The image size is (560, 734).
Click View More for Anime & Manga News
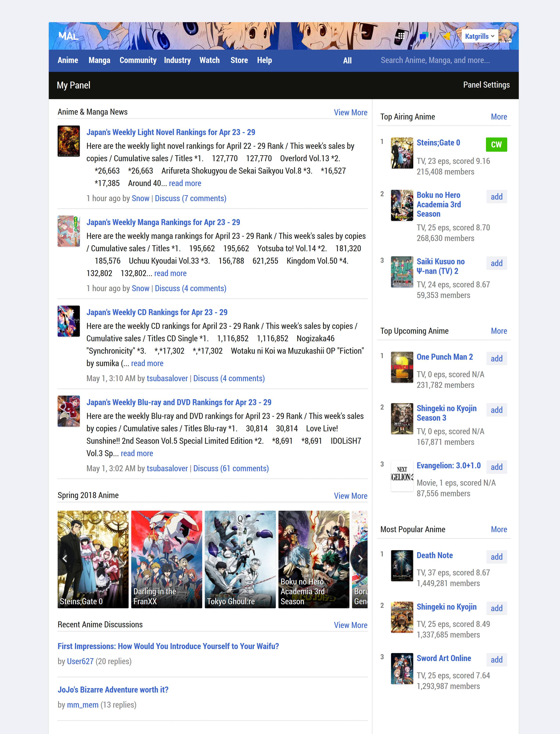[x=351, y=113]
